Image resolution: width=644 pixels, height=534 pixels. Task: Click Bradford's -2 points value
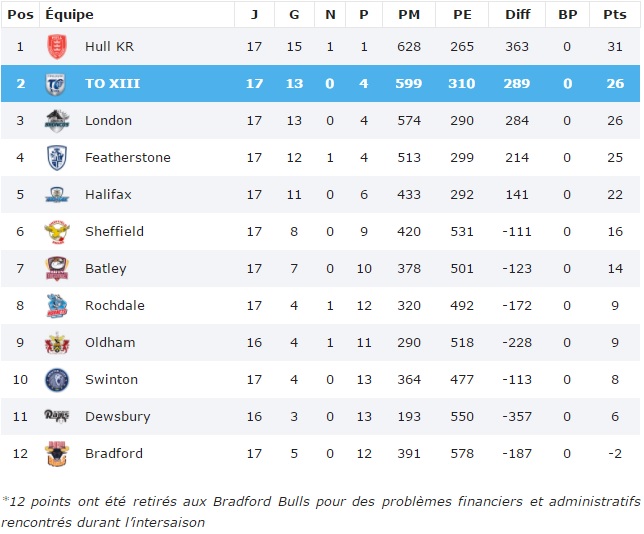613,454
